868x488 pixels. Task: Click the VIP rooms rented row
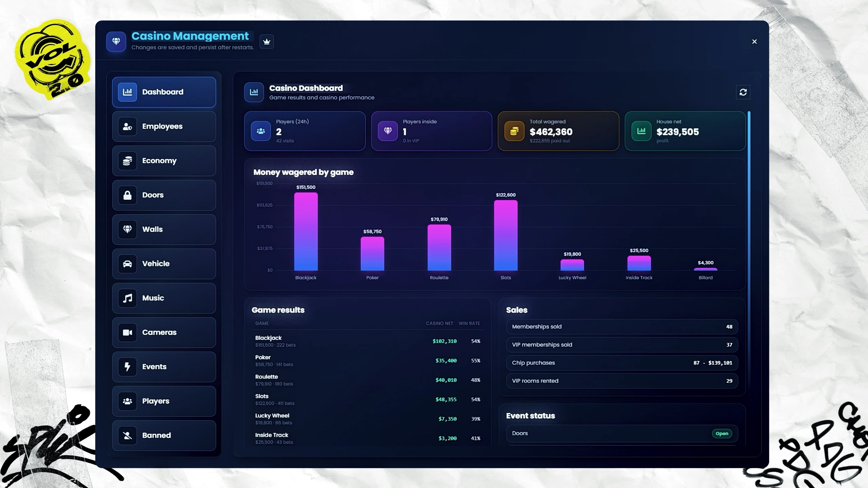click(622, 381)
